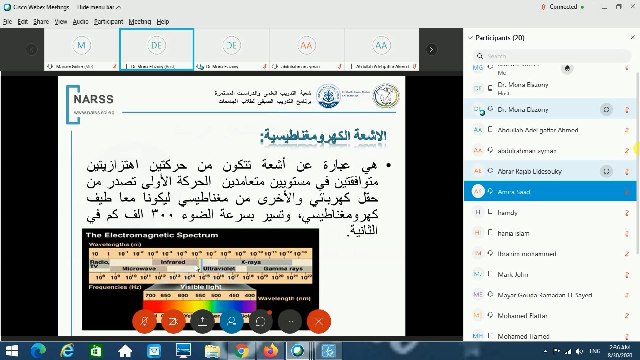
Task: Click the Connected status indicator in title bar
Action: click(562, 7)
